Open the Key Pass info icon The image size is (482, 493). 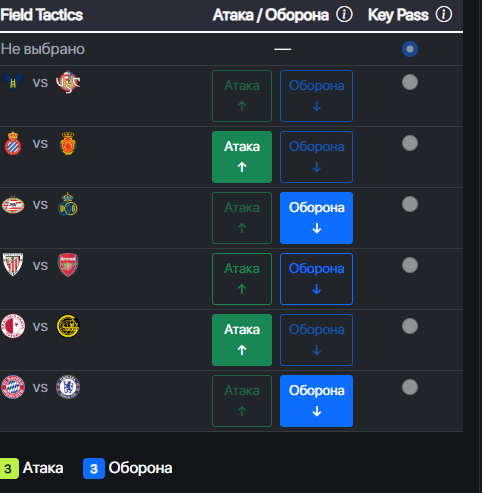(x=444, y=15)
